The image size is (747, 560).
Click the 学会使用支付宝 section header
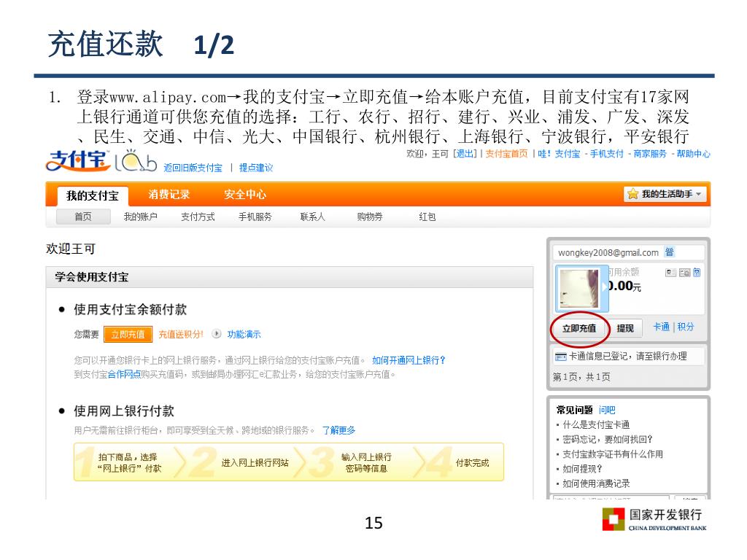click(289, 277)
